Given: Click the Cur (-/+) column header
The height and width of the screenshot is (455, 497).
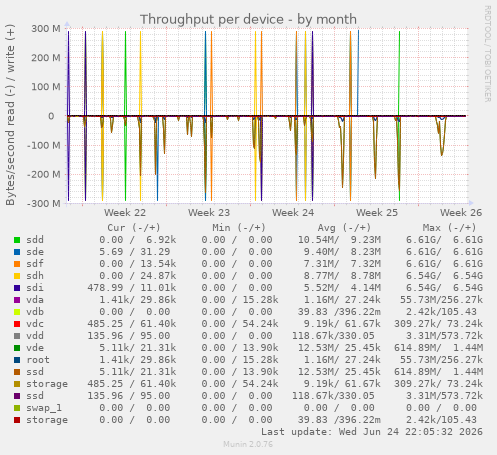Looking at the screenshot, I should [134, 228].
